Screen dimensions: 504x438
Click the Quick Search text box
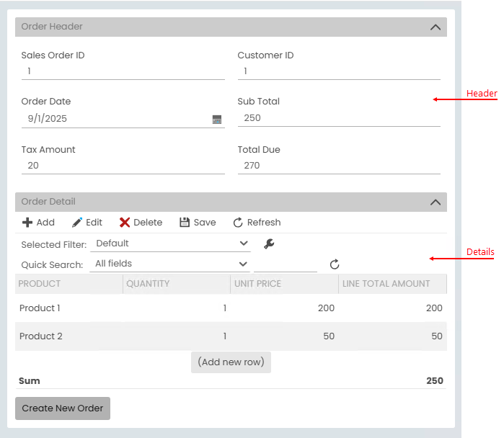(x=286, y=264)
